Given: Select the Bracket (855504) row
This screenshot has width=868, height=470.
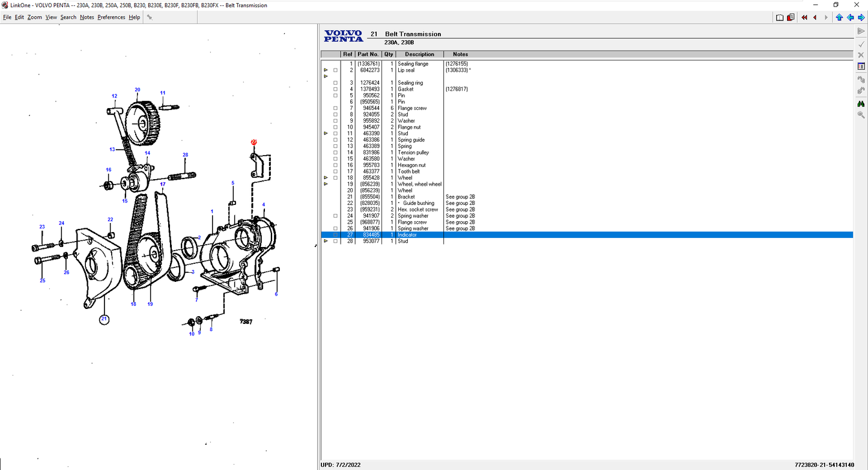Looking at the screenshot, I should click(x=587, y=197).
